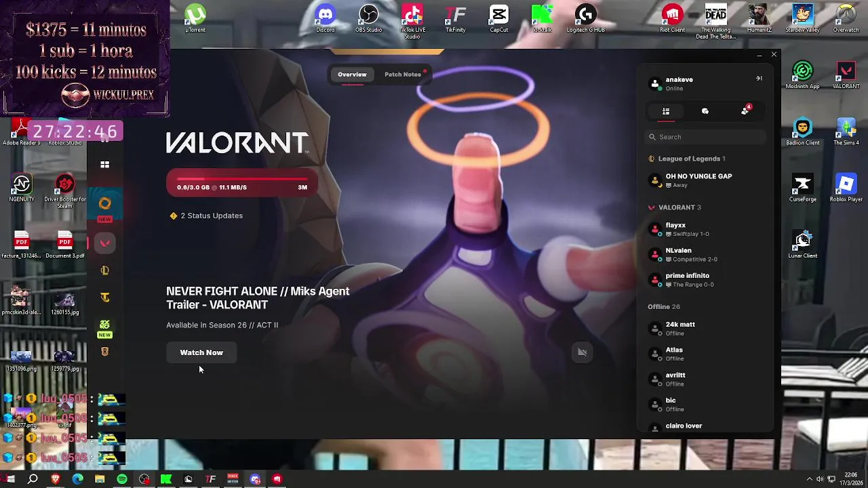Open the Riot Client desktop shortcut
Screen dimensions: 868x488
tap(673, 18)
